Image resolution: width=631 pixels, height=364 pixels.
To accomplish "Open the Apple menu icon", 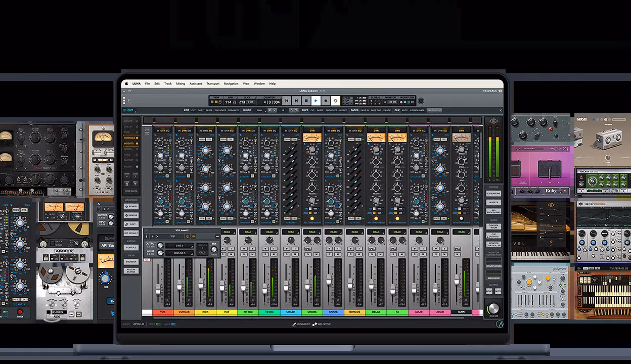I will [x=126, y=83].
